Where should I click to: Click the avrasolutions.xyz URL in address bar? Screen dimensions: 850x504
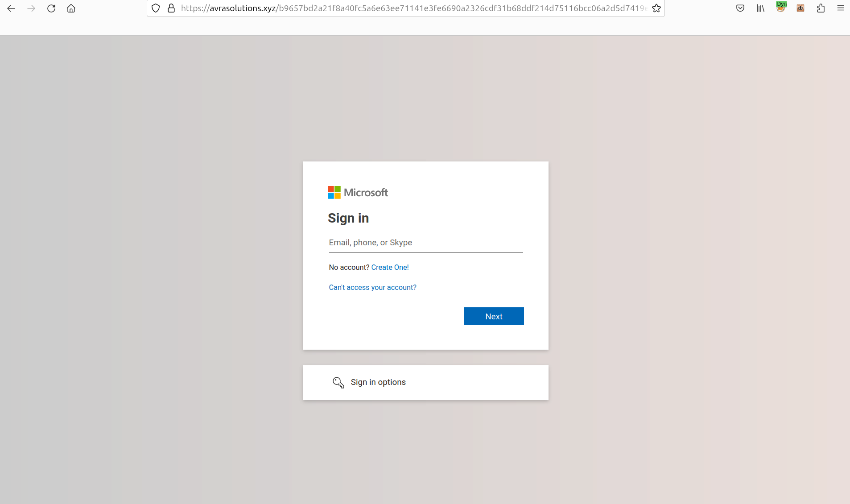414,8
